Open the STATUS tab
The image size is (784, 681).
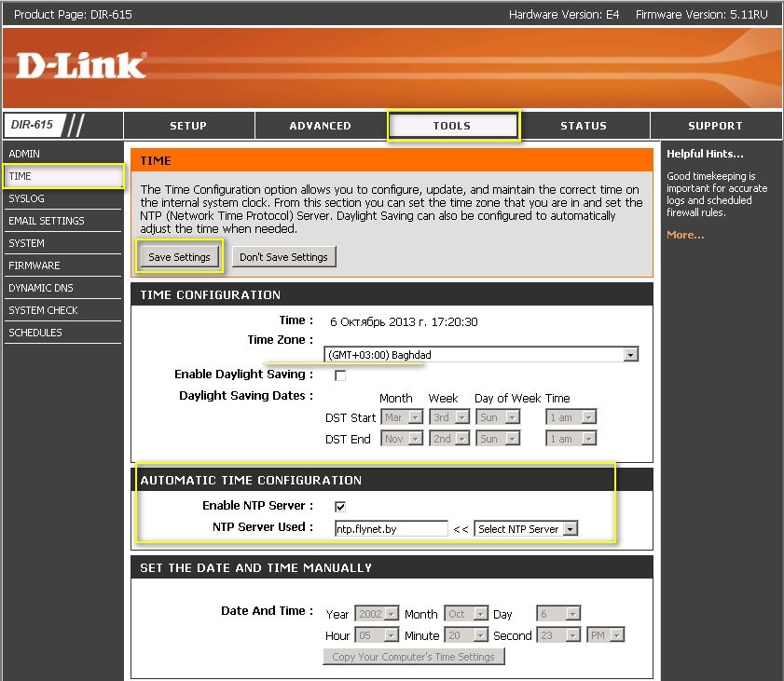point(584,126)
